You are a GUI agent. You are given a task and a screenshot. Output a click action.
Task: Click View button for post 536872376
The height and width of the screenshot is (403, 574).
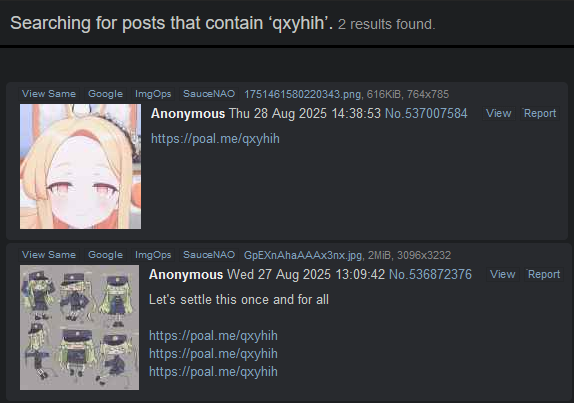503,275
